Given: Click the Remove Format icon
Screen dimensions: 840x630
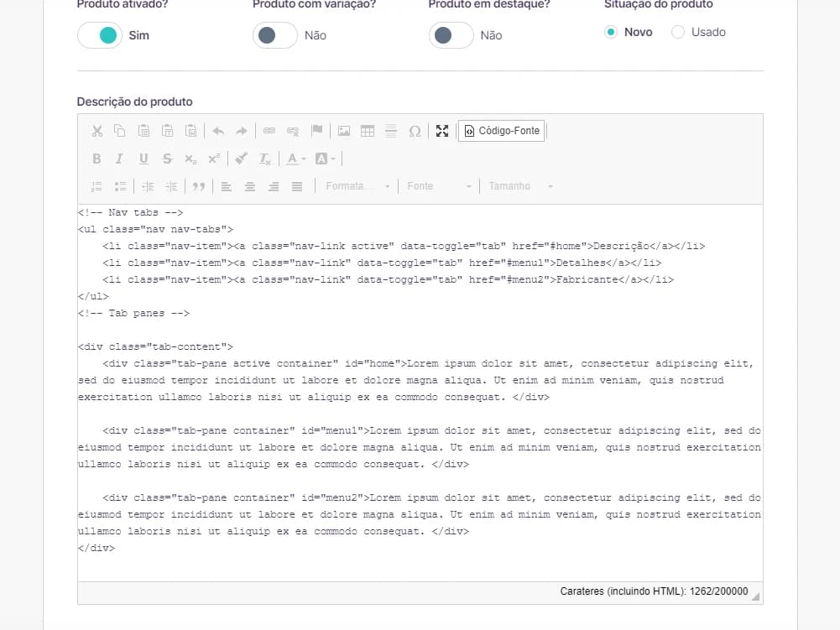Looking at the screenshot, I should pos(264,159).
